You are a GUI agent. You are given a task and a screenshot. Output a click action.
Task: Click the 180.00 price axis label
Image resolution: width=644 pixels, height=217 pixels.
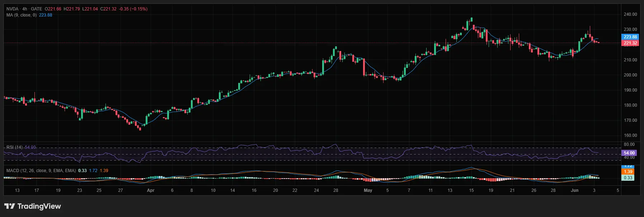tap(630, 105)
